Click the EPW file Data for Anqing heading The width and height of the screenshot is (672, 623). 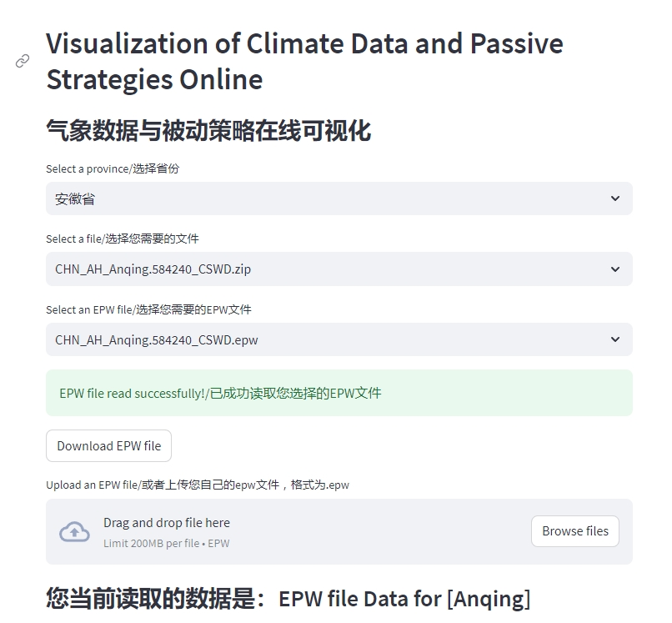pyautogui.click(x=288, y=598)
